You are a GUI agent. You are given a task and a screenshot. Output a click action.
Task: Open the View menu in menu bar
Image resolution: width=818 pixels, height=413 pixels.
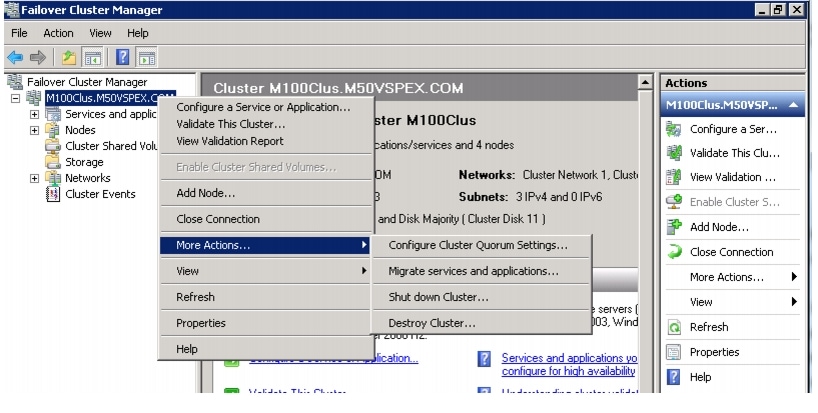point(100,33)
